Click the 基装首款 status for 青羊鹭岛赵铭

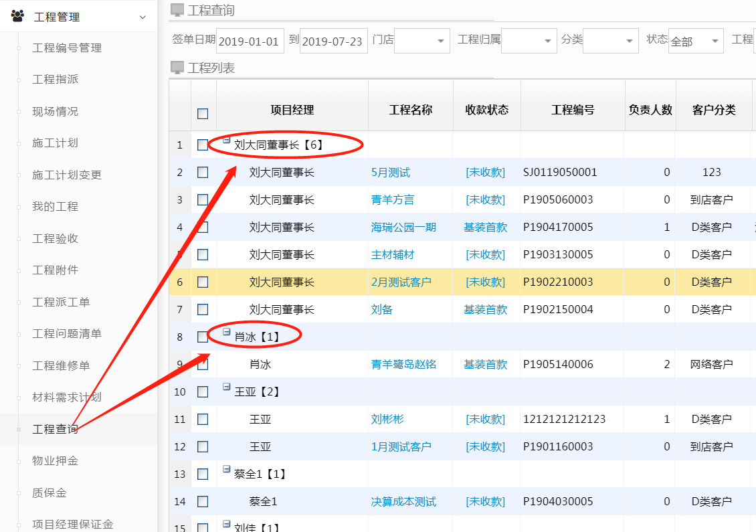[485, 365]
